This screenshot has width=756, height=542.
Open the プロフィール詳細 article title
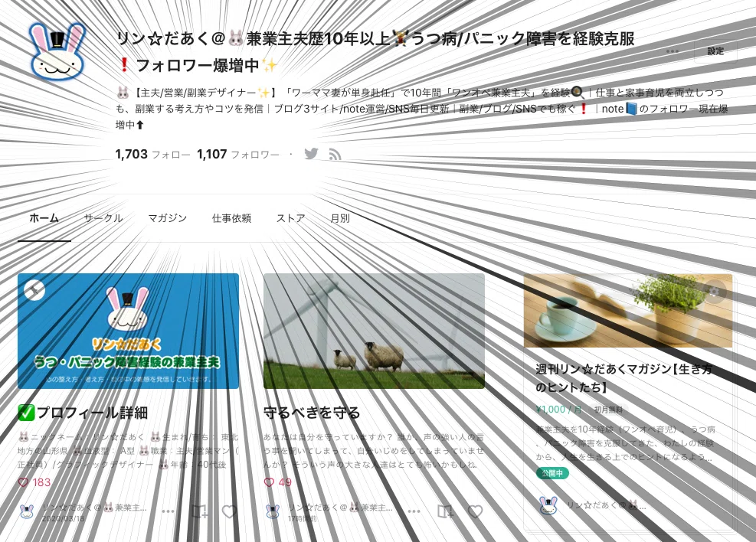coord(83,413)
